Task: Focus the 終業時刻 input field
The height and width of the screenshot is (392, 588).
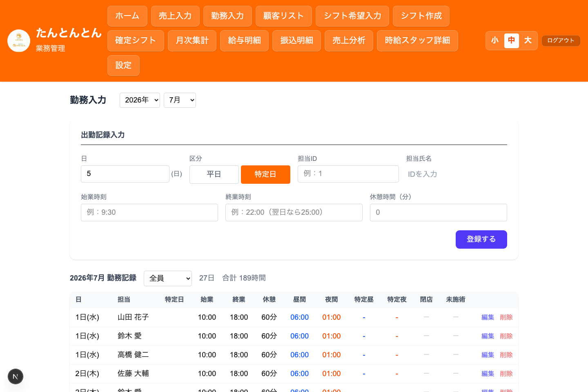Action: pyautogui.click(x=294, y=212)
